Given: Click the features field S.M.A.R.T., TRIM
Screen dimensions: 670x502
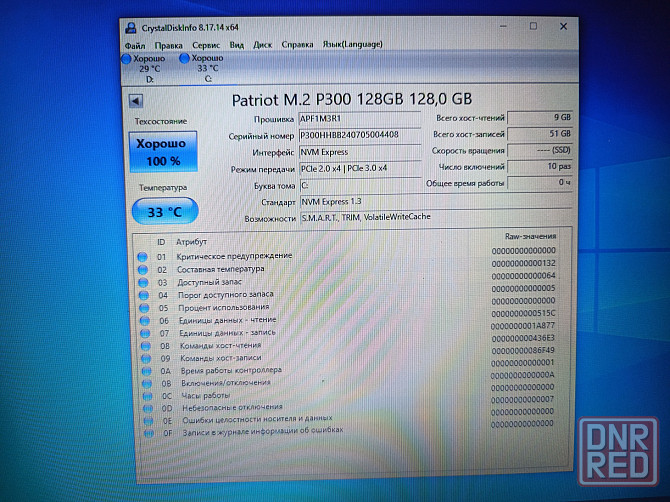Looking at the screenshot, I should pos(436,217).
